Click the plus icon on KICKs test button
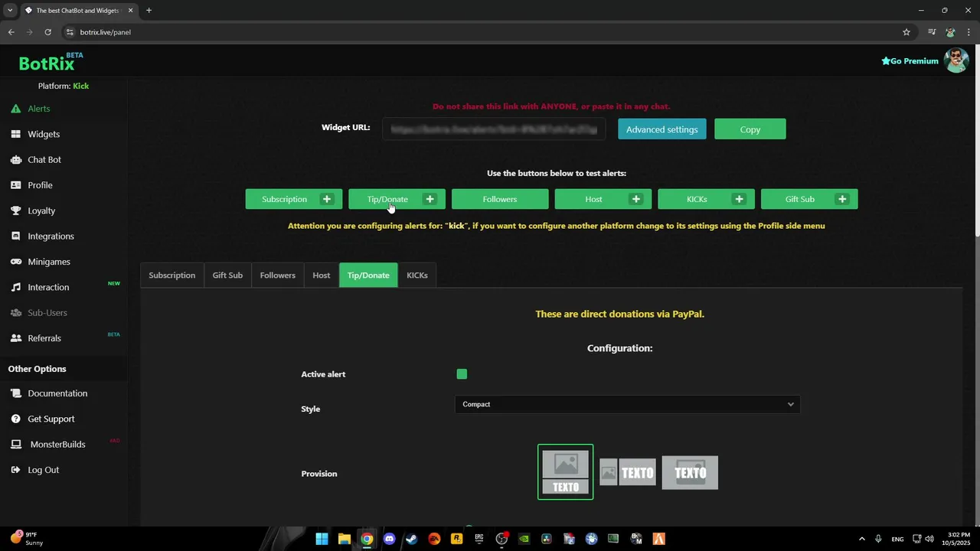 (739, 199)
